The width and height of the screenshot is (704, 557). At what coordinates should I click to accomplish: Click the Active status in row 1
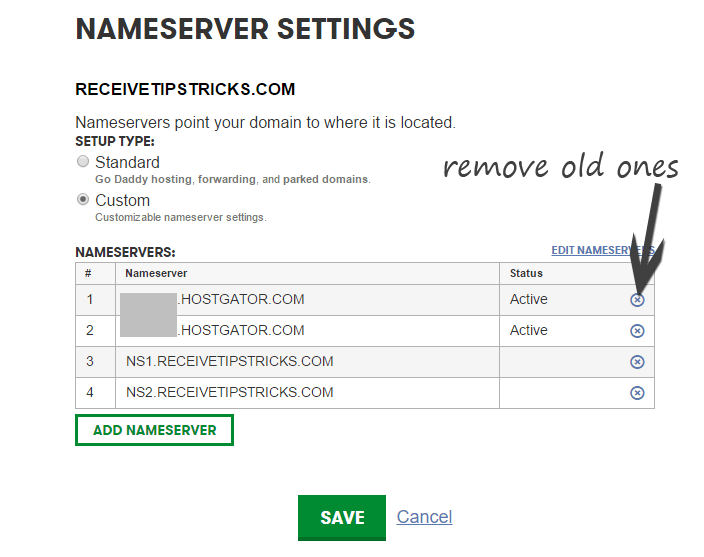528,299
